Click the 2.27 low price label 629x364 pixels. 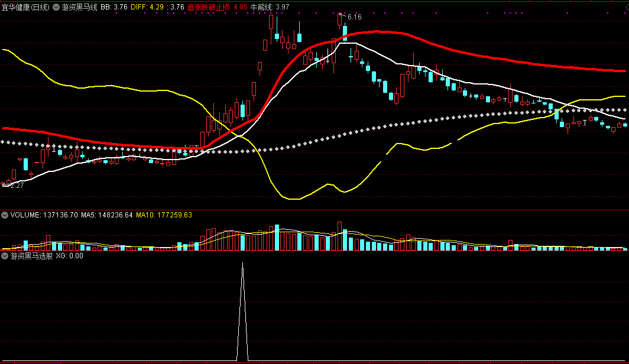tap(17, 186)
